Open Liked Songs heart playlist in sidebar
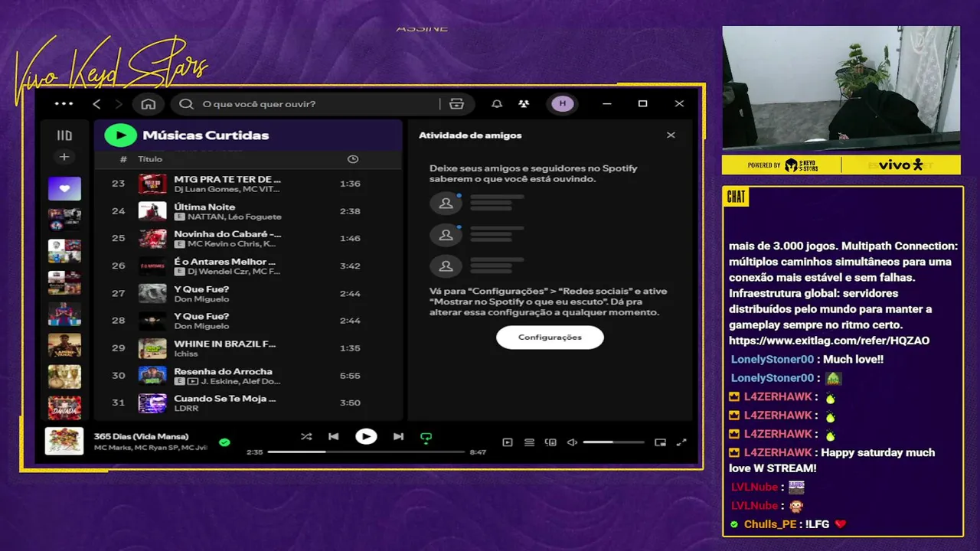Image resolution: width=980 pixels, height=551 pixels. click(64, 188)
